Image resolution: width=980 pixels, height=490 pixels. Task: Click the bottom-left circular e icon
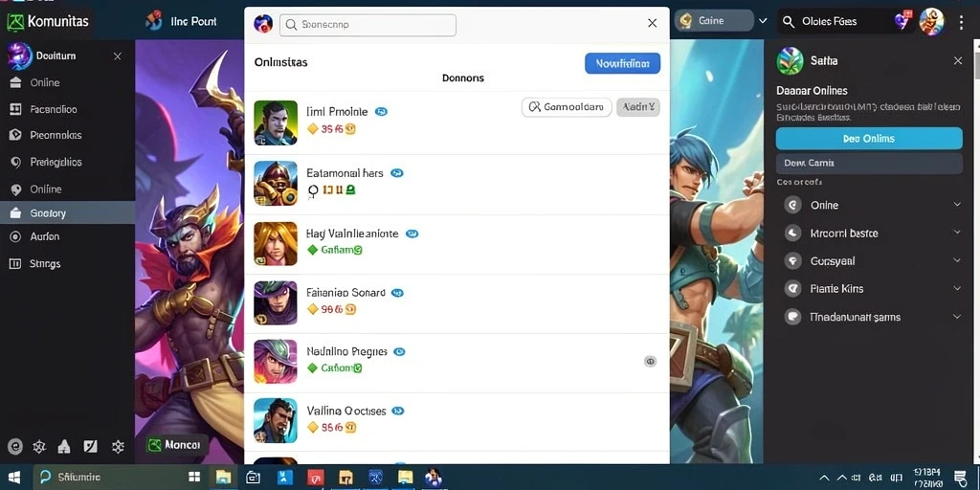click(15, 446)
